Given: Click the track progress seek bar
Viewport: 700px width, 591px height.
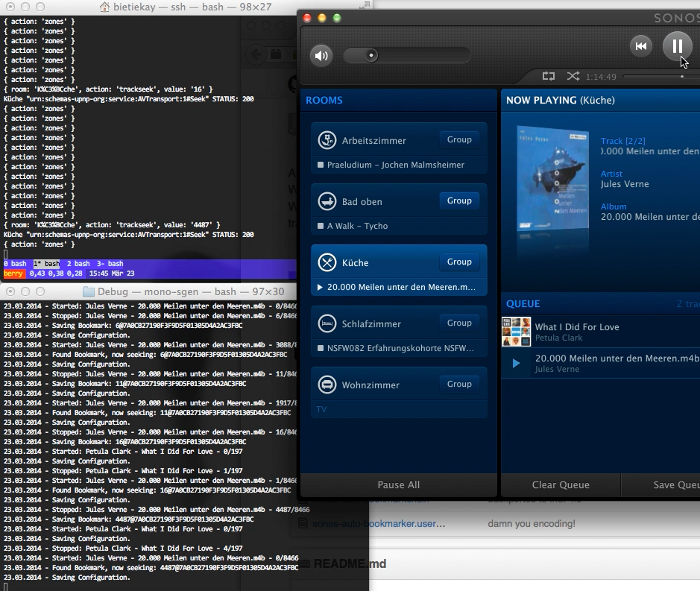Looking at the screenshot, I should (661, 77).
